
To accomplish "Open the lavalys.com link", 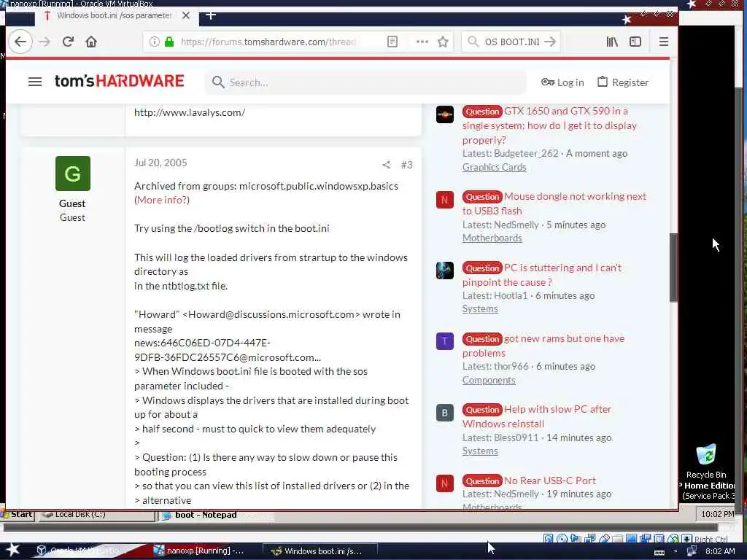I will click(x=190, y=112).
